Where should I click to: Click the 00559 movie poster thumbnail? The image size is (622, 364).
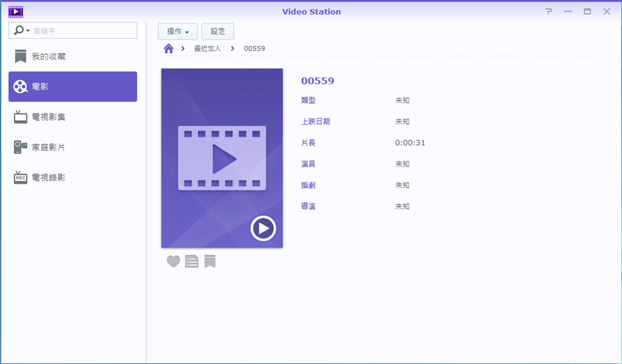click(x=222, y=158)
